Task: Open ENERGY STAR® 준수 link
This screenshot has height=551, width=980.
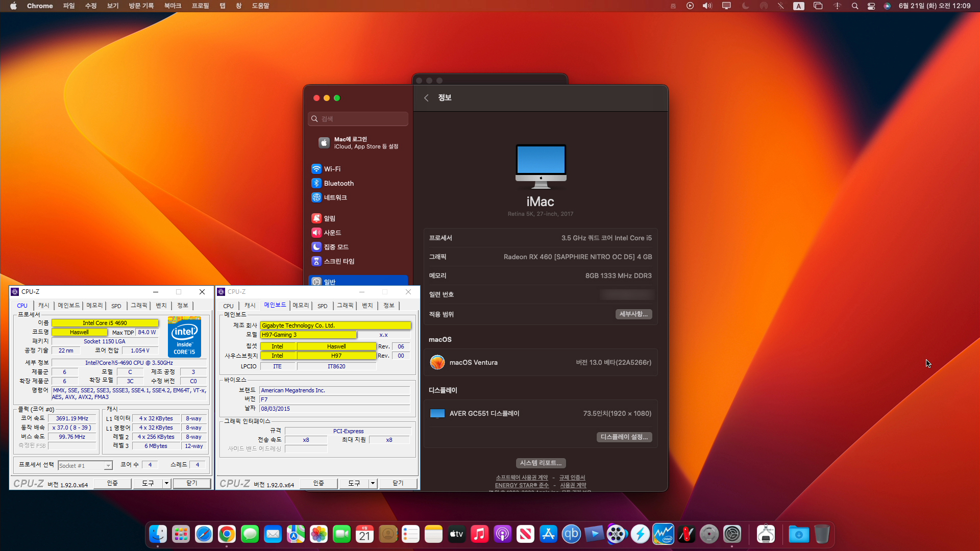Action: coord(522,485)
